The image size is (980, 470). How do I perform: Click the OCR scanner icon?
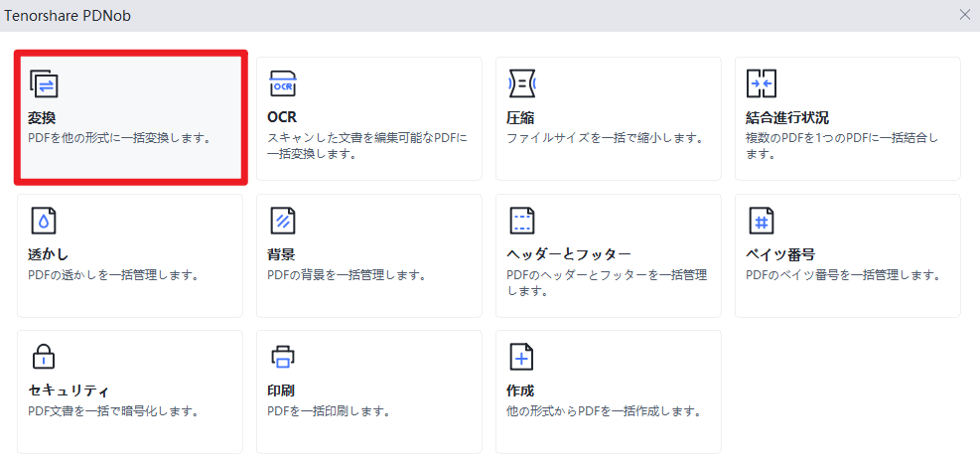[283, 83]
